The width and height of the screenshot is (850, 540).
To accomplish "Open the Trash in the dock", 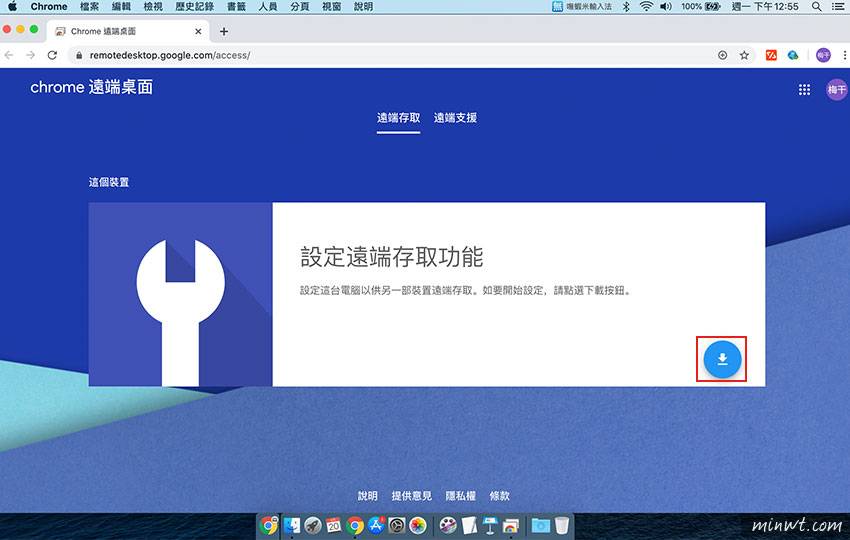I will coord(562,525).
